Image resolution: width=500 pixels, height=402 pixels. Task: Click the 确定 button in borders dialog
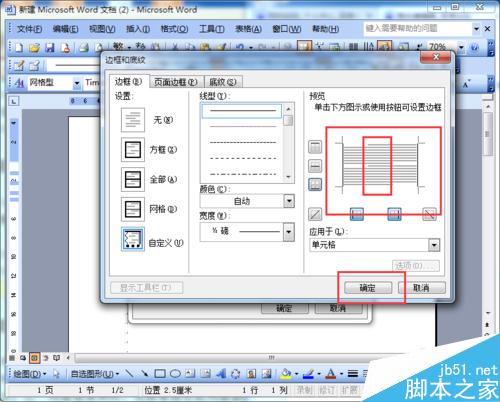point(368,288)
